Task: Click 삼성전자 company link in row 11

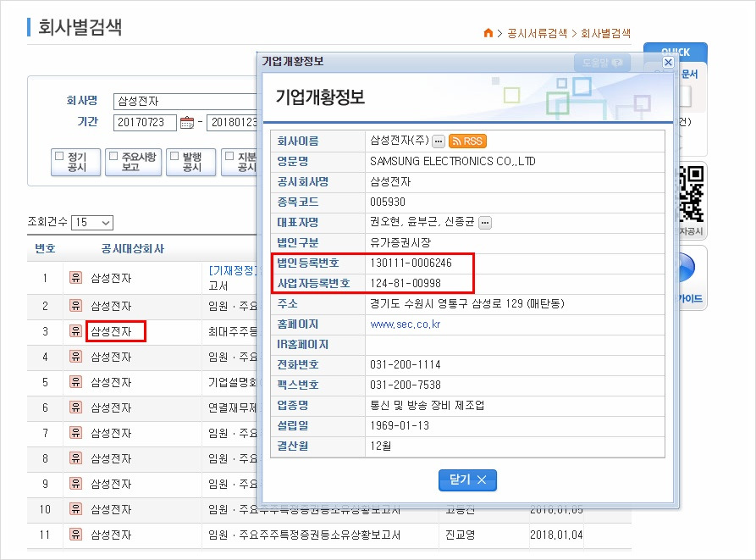Action: coord(112,535)
